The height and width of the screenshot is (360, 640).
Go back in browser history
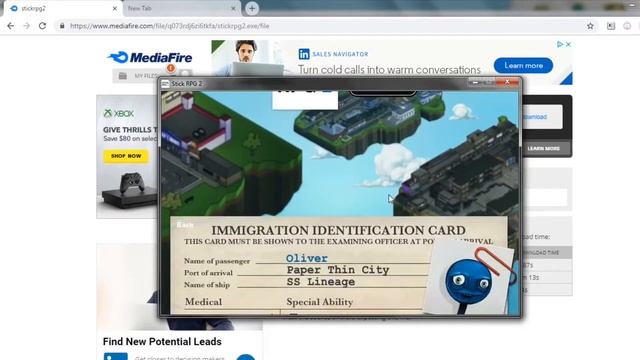pyautogui.click(x=11, y=26)
